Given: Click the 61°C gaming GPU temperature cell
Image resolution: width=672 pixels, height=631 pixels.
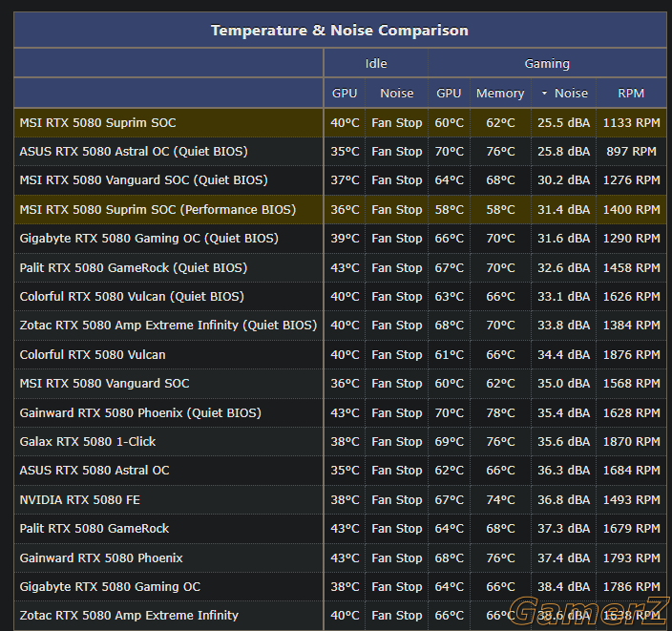Looking at the screenshot, I should (x=450, y=355).
